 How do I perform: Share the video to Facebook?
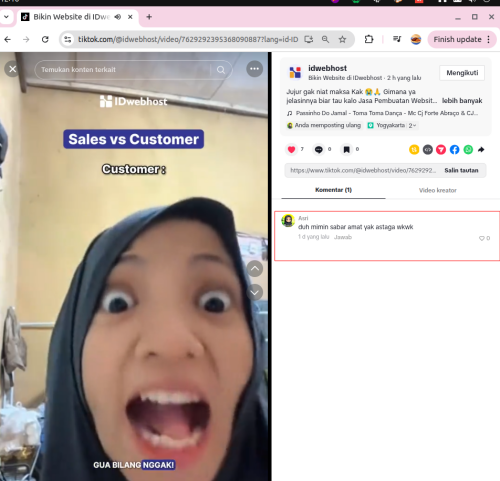(454, 150)
